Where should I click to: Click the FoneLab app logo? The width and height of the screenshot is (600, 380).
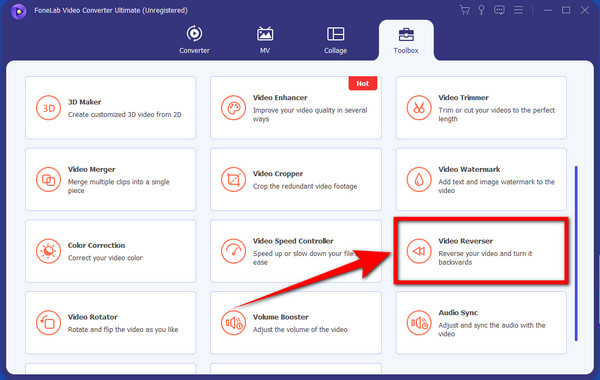coord(18,11)
